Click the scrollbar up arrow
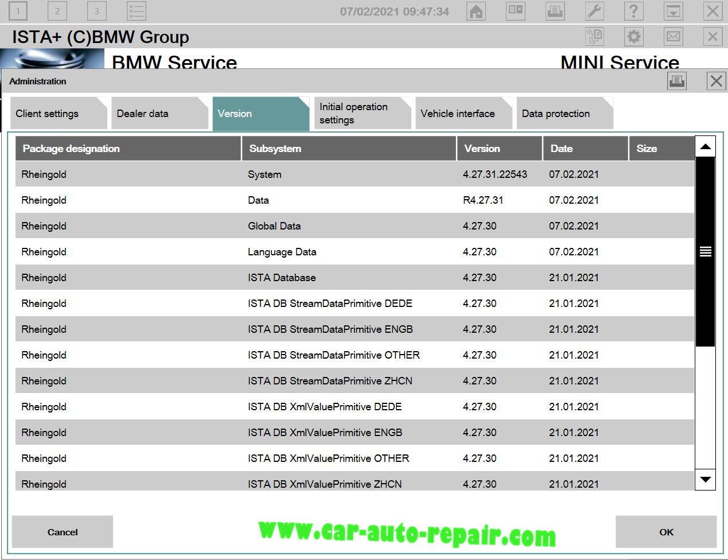The image size is (728, 560). pos(705,147)
